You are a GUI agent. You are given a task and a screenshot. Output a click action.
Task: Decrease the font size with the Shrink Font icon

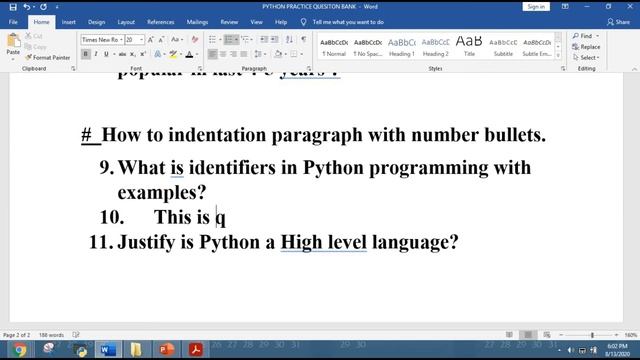161,40
